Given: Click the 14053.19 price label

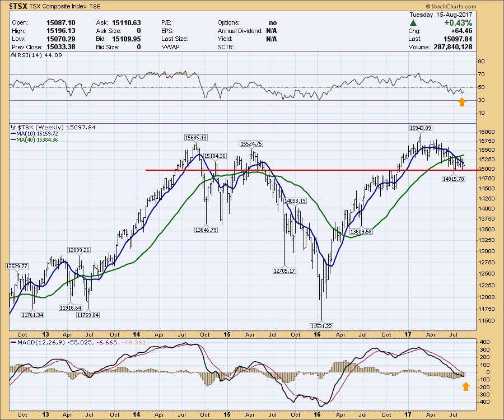Looking at the screenshot, I should tap(295, 201).
